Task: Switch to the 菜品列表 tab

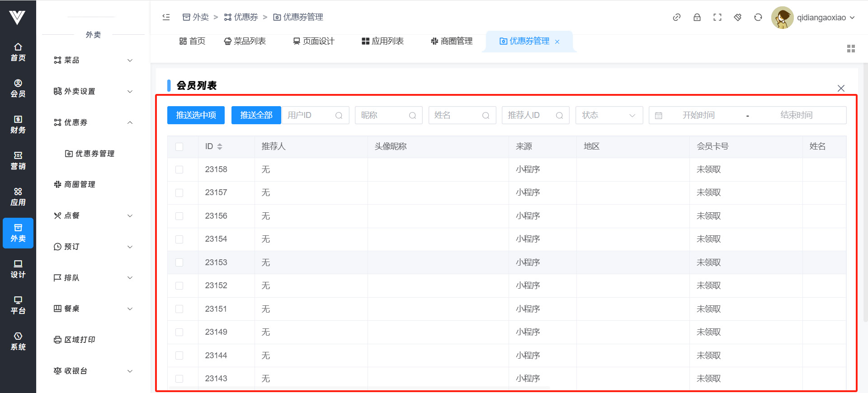Action: pos(245,41)
